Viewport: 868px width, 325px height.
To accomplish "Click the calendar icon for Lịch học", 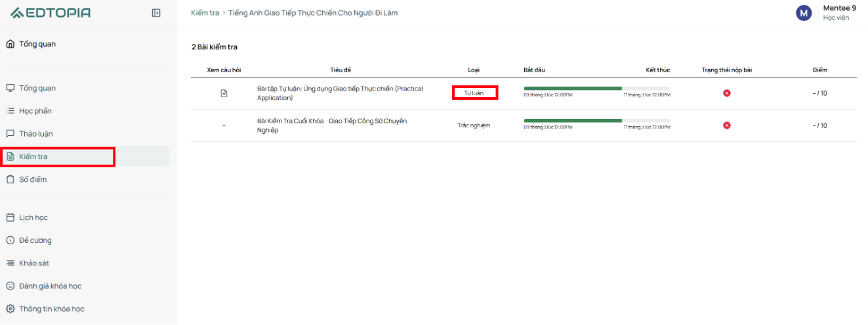I will (10, 217).
